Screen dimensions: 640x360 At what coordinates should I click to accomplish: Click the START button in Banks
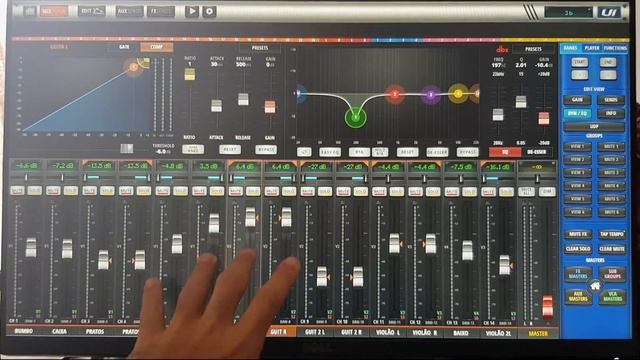[x=580, y=62]
